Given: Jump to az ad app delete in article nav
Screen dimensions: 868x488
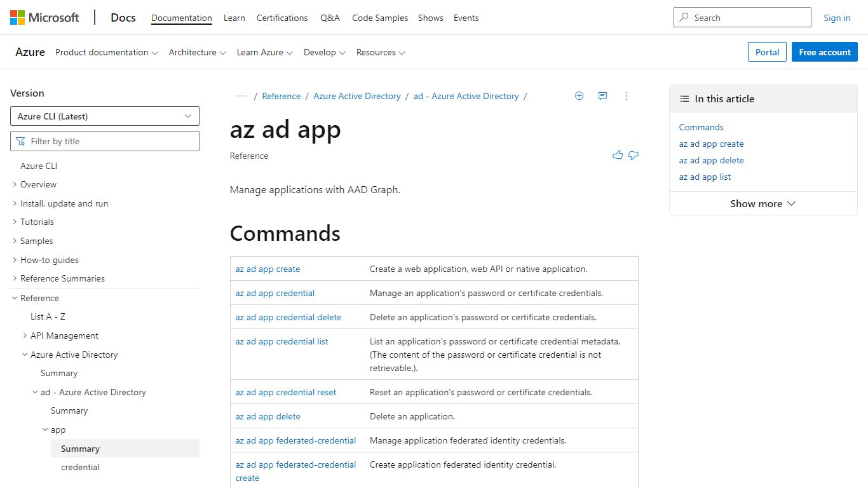Looking at the screenshot, I should point(711,160).
